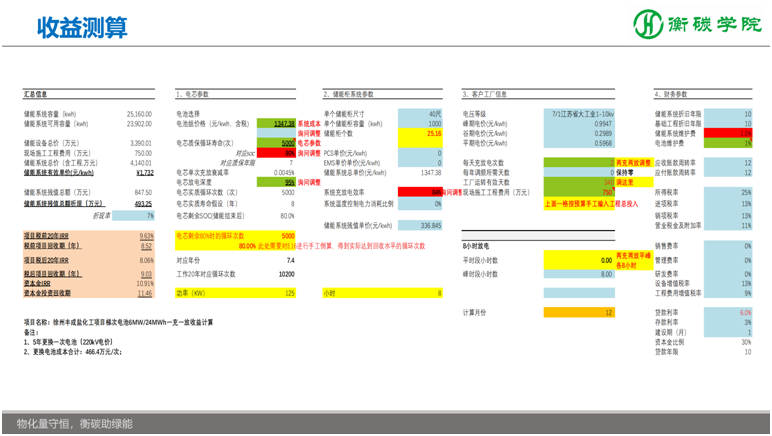
Task: Click underlined 储能系统残值总额折现 label
Action: (x=65, y=203)
